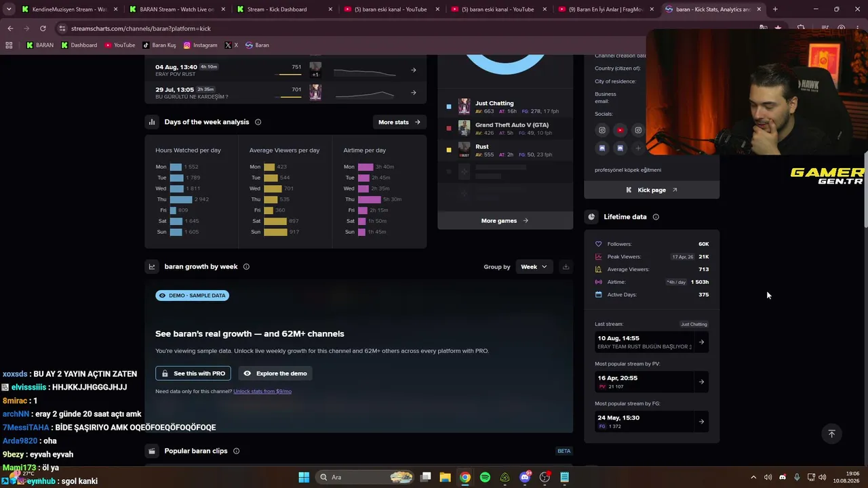
Task: Open File Explorer from the taskbar
Action: pos(445,477)
